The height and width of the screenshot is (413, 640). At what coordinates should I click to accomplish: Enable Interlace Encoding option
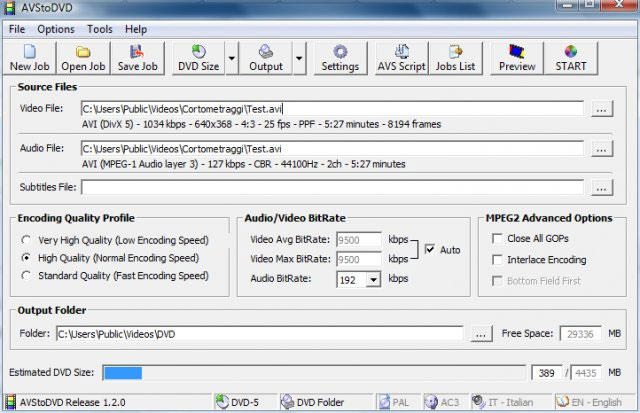point(497,260)
